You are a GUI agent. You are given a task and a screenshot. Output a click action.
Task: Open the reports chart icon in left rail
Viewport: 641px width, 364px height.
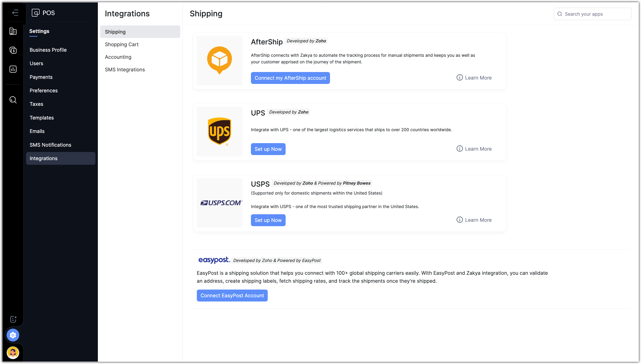click(x=13, y=69)
